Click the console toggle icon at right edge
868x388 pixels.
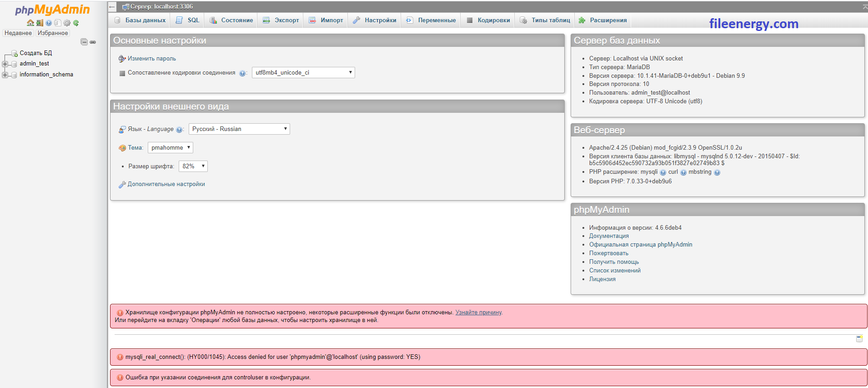[859, 339]
